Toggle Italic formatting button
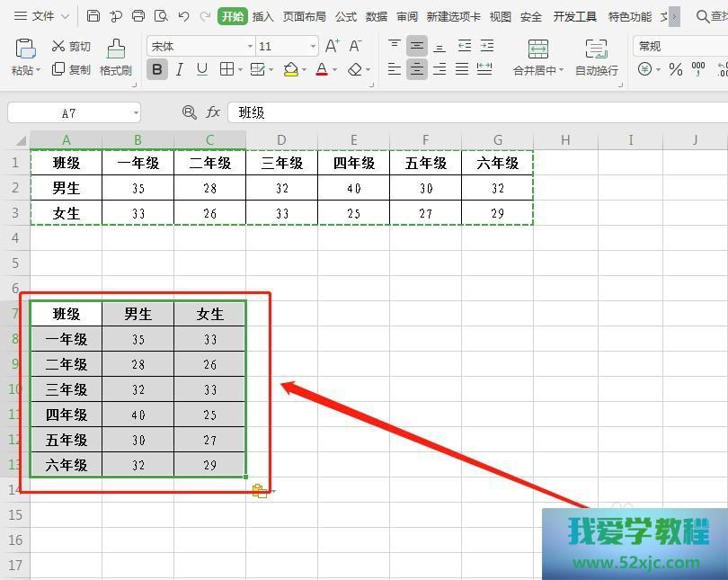This screenshot has width=728, height=580. (x=180, y=69)
